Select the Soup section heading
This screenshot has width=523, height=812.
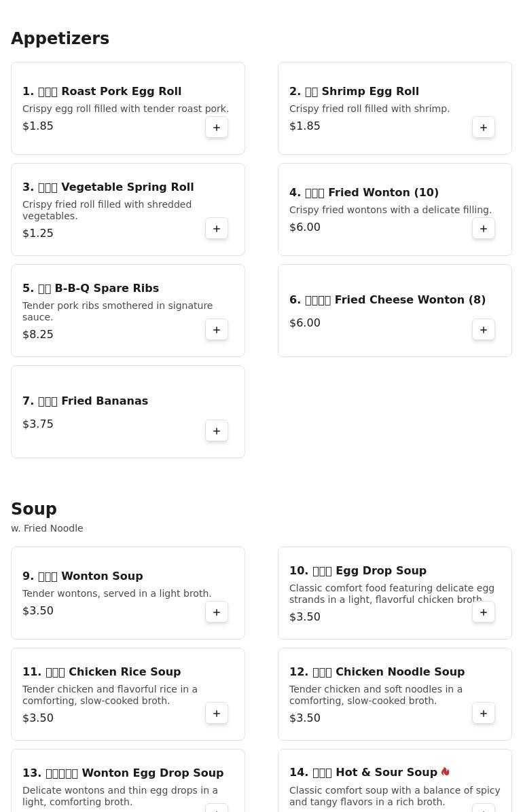(x=34, y=509)
